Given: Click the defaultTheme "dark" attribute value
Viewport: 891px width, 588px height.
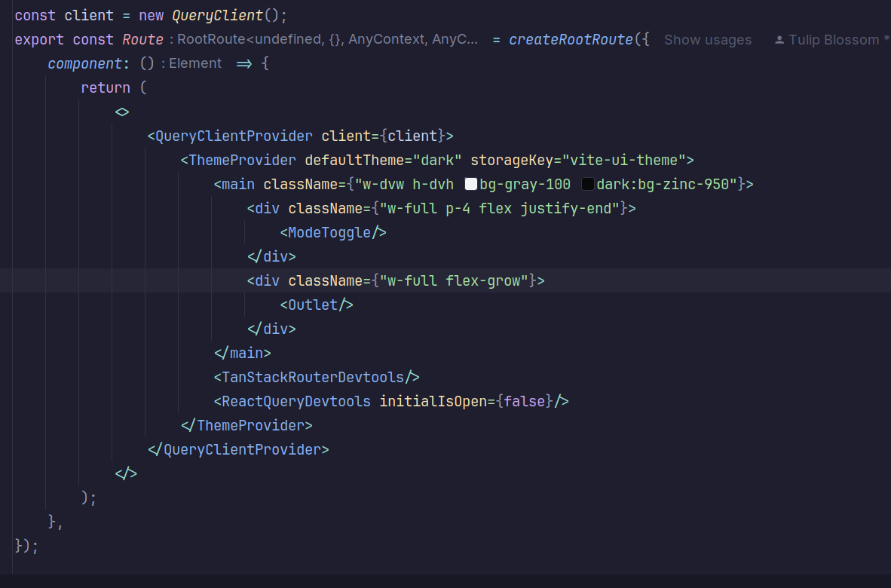Looking at the screenshot, I should coord(437,161).
